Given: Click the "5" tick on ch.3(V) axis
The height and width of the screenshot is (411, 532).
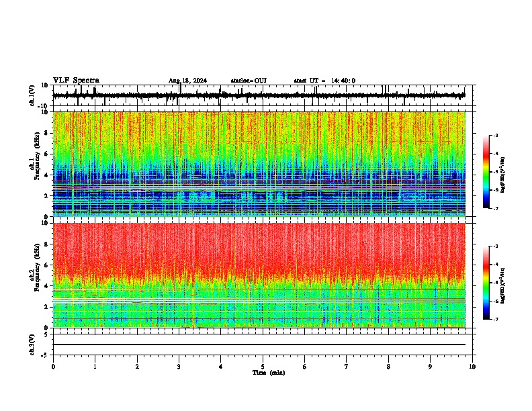Looking at the screenshot, I should click(47, 334).
